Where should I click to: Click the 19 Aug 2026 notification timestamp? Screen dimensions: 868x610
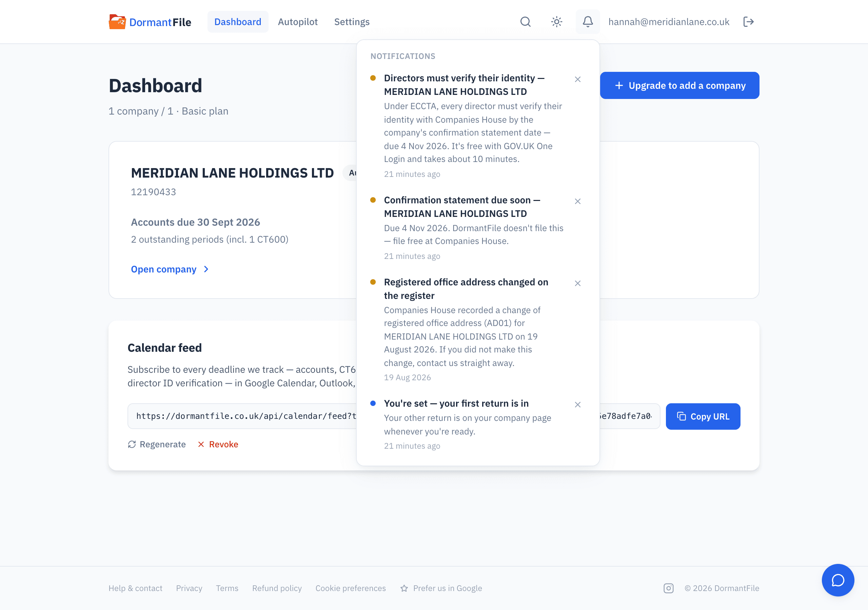[408, 377]
